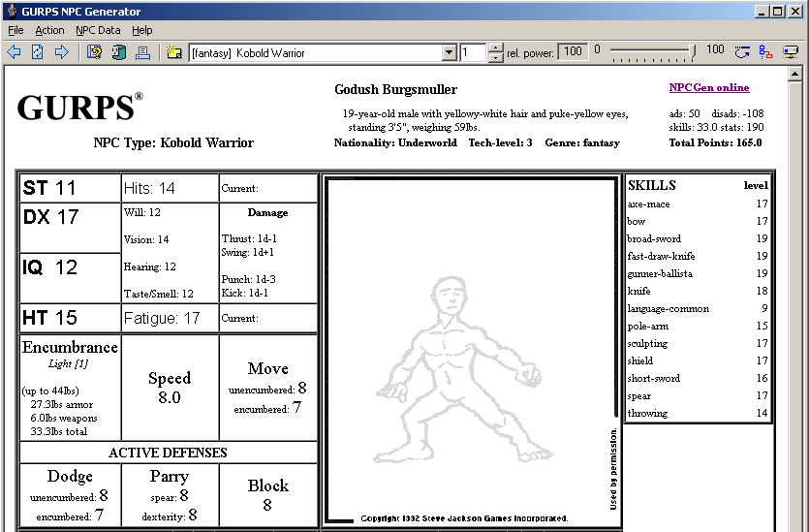Click the Speed 8.0 cell

pos(170,388)
